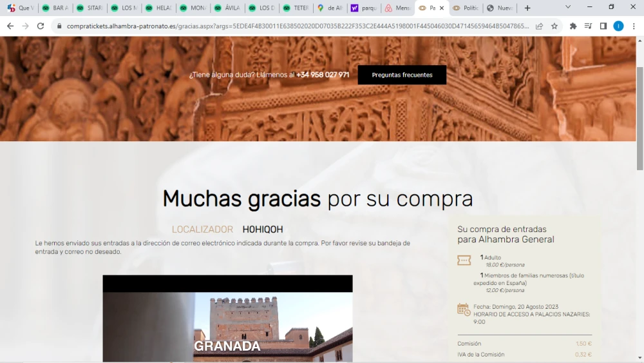This screenshot has width=644, height=363.
Task: Click the address bar URL field
Action: pos(290,26)
